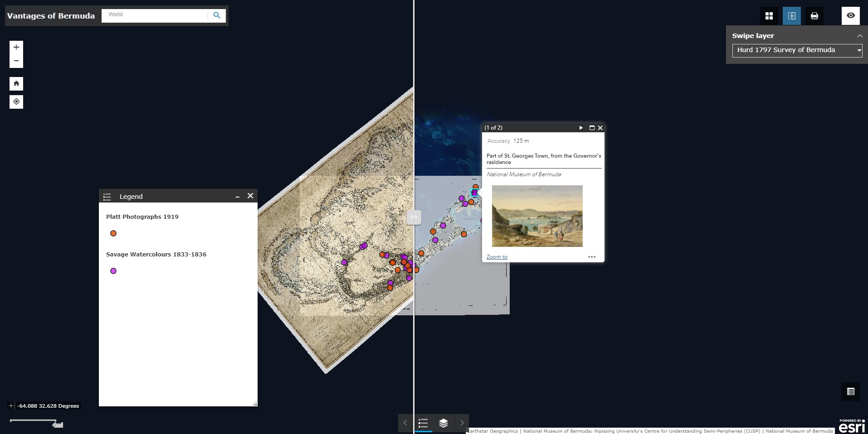Screen dimensions: 868x434
Task: Open the basemap gallery widget
Action: tap(769, 16)
